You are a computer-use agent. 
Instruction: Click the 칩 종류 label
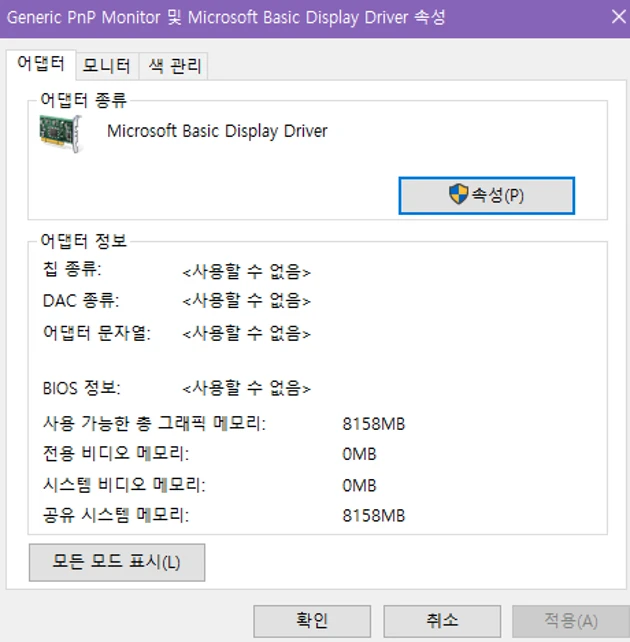pyautogui.click(x=72, y=269)
